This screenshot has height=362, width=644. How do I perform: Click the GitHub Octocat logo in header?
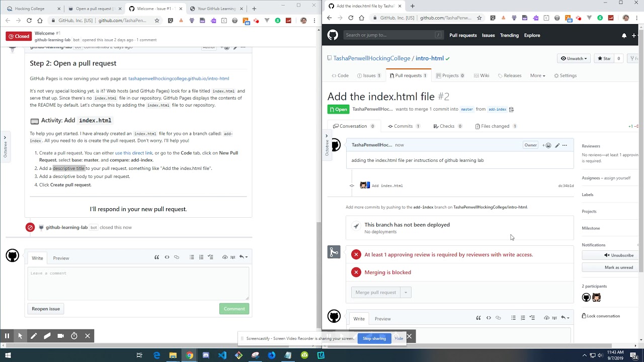tap(333, 35)
